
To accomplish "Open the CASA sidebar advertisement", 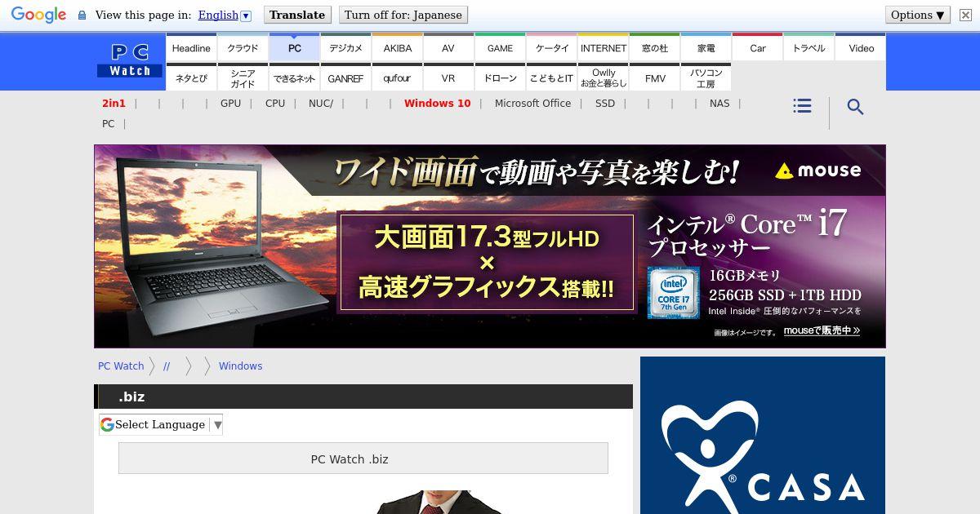I will point(763,436).
